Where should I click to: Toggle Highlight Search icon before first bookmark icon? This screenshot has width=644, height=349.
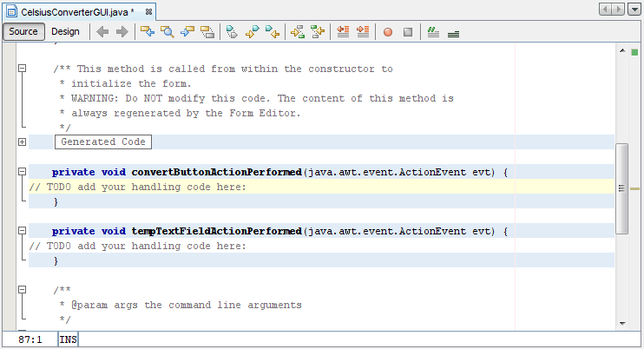(x=207, y=32)
